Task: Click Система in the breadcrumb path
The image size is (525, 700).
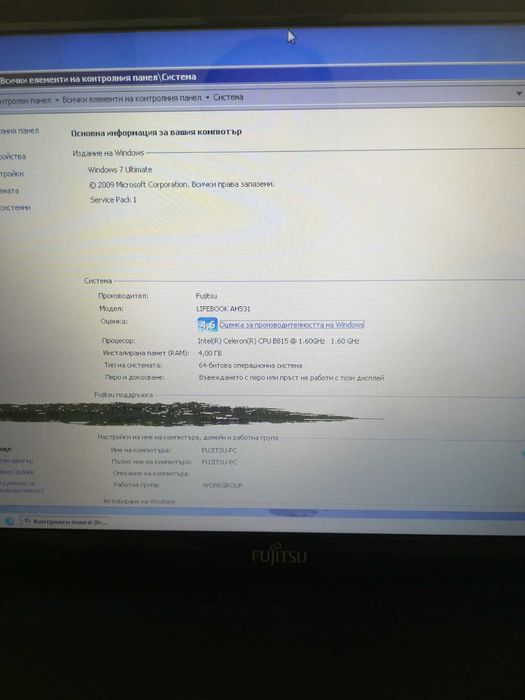Action: [x=228, y=97]
